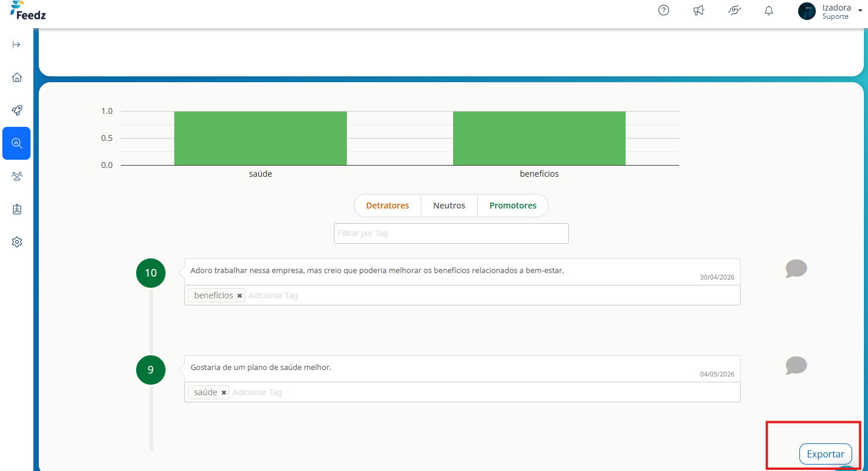
Task: Open the notifications bell
Action: 769,11
